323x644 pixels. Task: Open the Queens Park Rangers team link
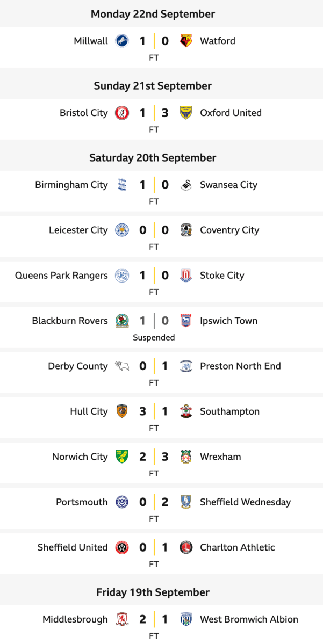61,276
